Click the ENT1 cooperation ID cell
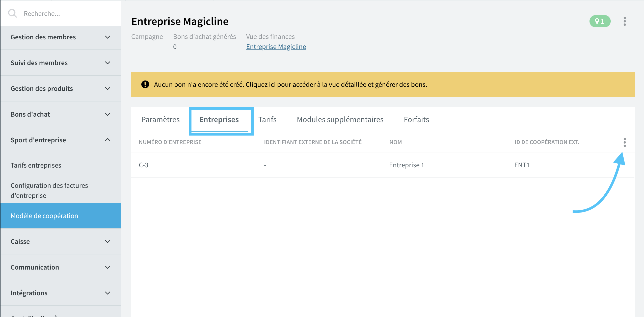 (x=522, y=165)
